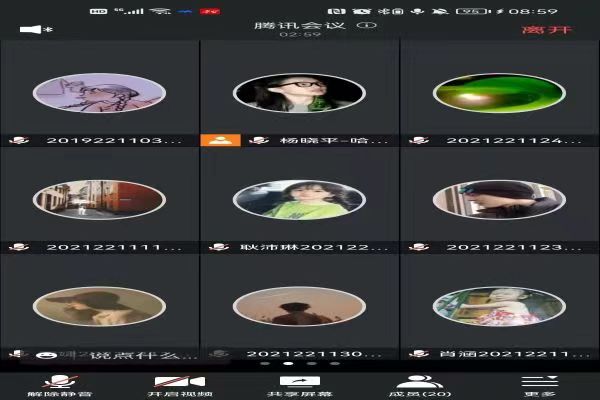600x400 pixels.
Task: Turn on camera with 开启视频
Action: point(179,384)
